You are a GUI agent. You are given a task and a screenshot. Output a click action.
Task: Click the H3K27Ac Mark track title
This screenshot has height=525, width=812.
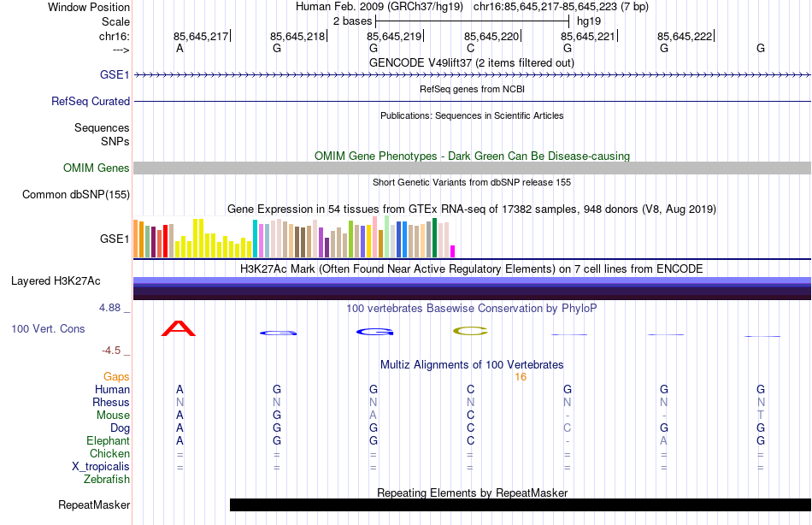pyautogui.click(x=471, y=269)
